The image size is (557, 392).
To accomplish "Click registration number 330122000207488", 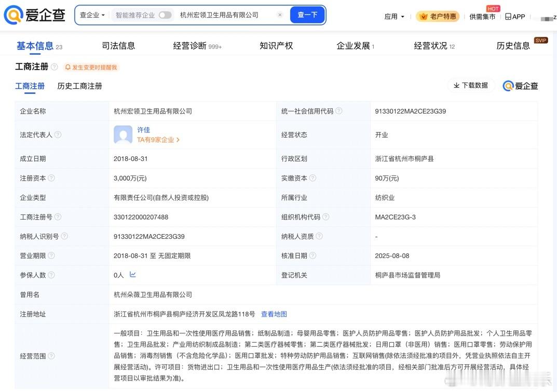I will pos(141,217).
